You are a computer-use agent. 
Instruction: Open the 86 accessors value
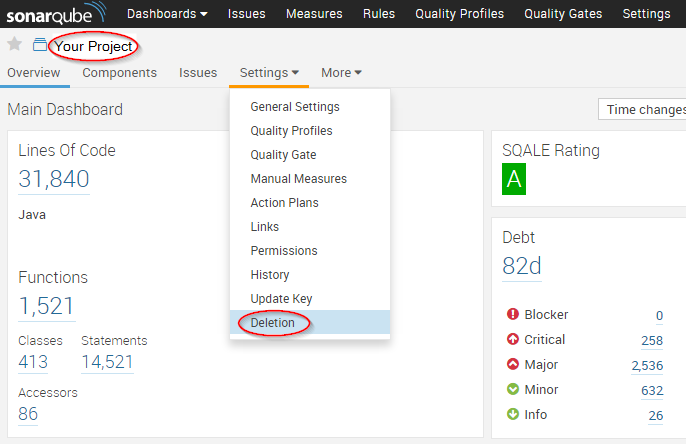[28, 414]
